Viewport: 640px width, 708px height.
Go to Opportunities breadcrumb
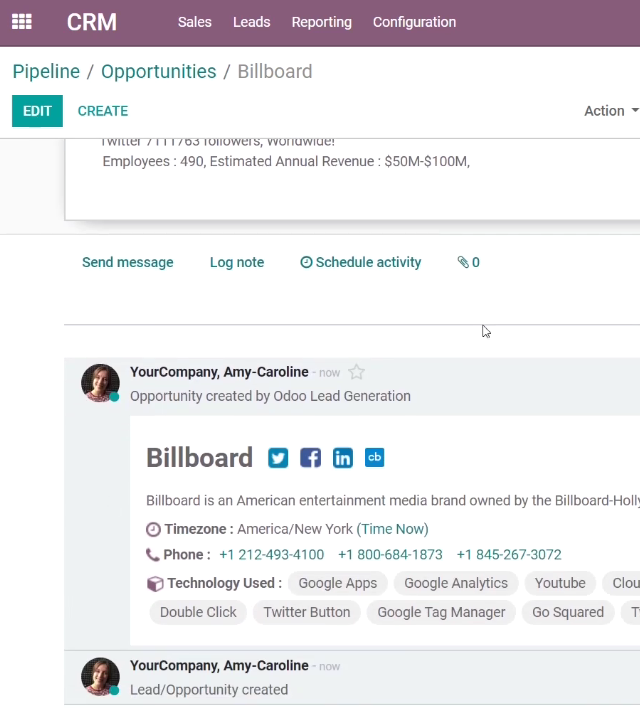(x=159, y=72)
